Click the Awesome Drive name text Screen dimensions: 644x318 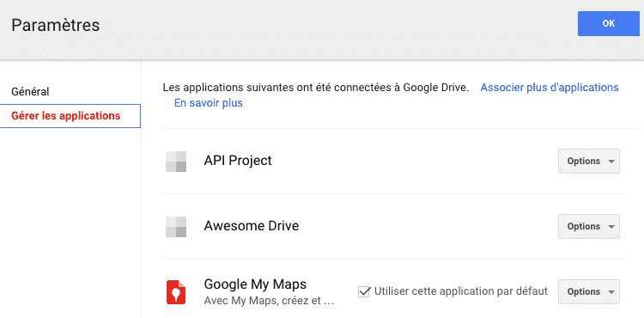[x=252, y=225]
